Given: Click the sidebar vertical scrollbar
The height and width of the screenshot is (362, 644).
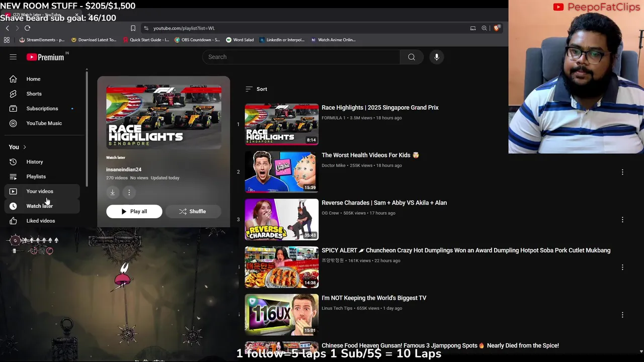Looking at the screenshot, I should [x=87, y=130].
